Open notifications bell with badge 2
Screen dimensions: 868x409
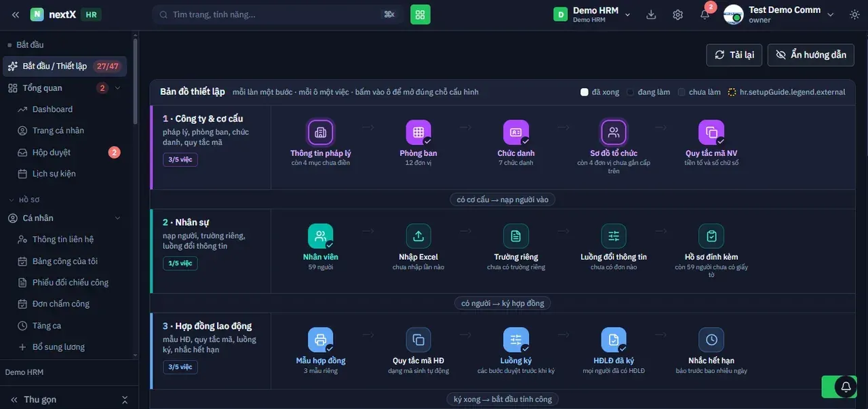click(x=705, y=14)
